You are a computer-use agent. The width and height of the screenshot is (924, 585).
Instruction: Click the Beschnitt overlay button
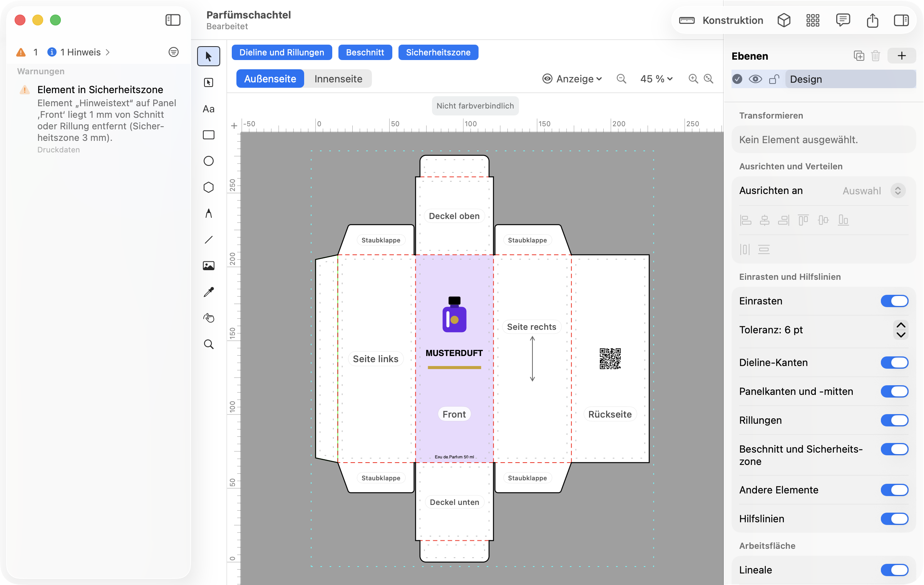pos(365,53)
